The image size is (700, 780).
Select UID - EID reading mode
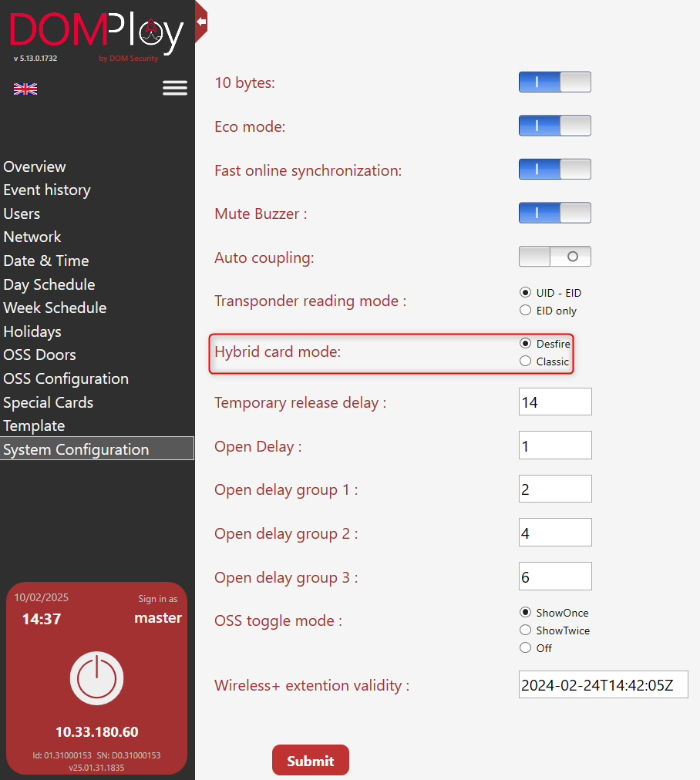(x=525, y=293)
